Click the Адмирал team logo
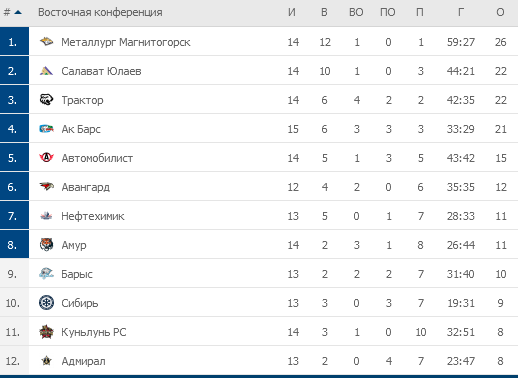The image size is (518, 378). click(x=46, y=361)
